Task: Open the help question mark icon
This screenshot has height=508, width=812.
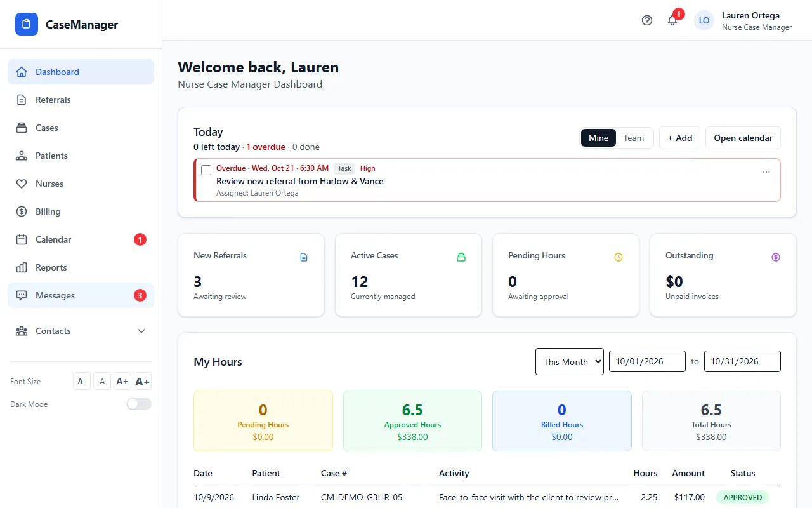Action: [647, 20]
